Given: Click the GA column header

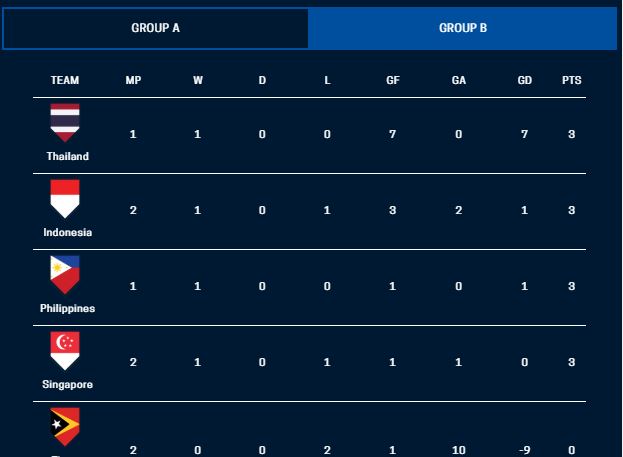Looking at the screenshot, I should [x=458, y=80].
